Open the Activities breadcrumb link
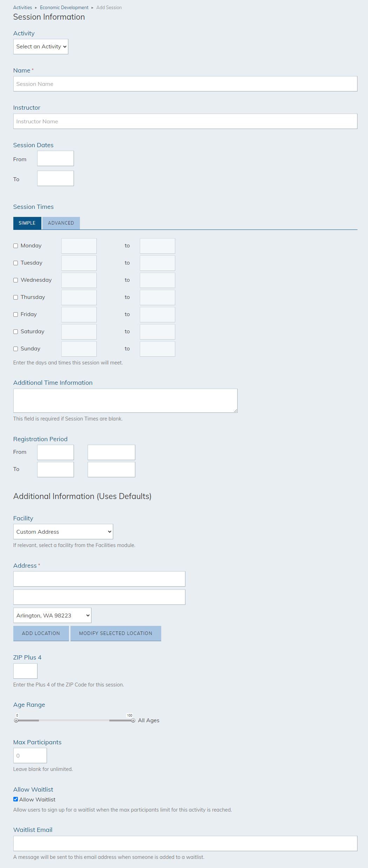The width and height of the screenshot is (368, 868). pyautogui.click(x=22, y=7)
